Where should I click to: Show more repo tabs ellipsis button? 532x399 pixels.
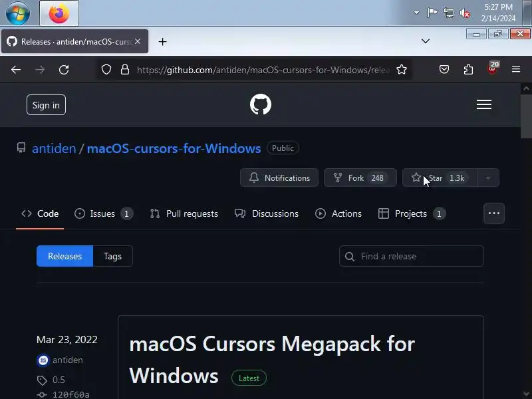coord(494,213)
